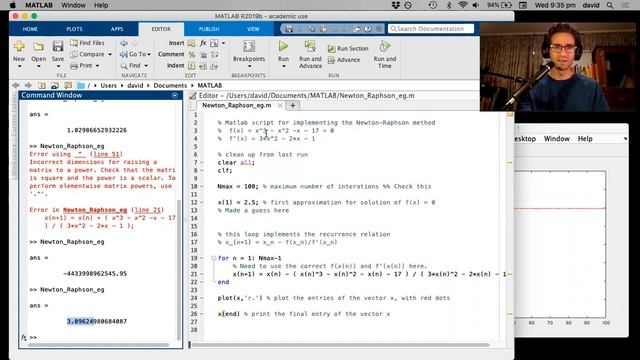Open the Find dropdown in Navigate

[134, 65]
